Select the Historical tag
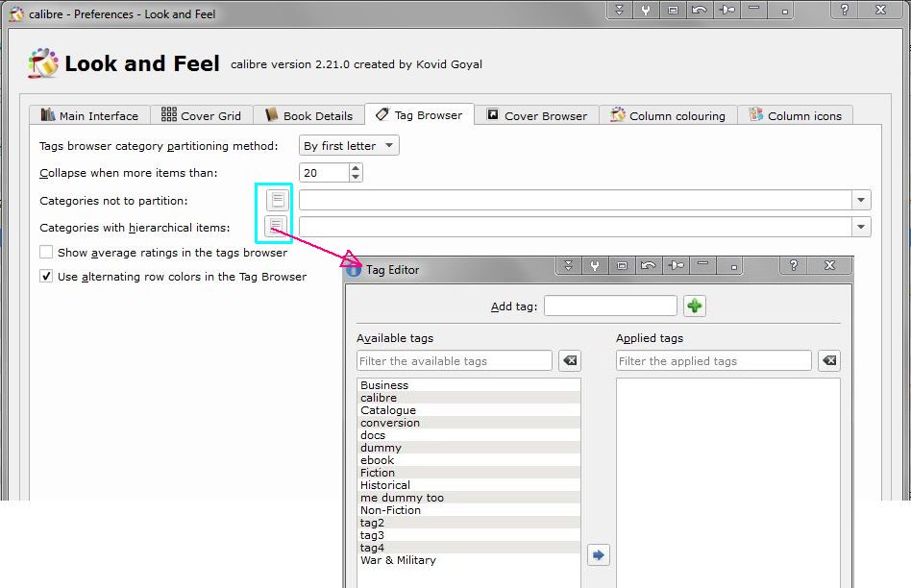 [469, 485]
